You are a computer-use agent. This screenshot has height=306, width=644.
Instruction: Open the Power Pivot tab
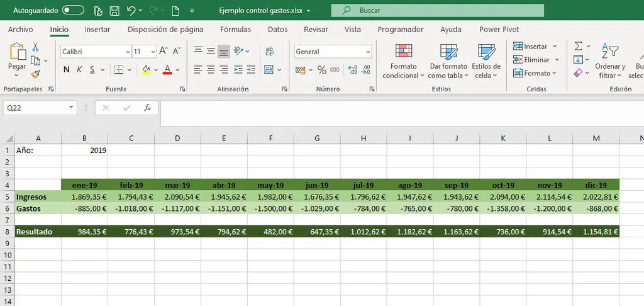[x=498, y=29]
